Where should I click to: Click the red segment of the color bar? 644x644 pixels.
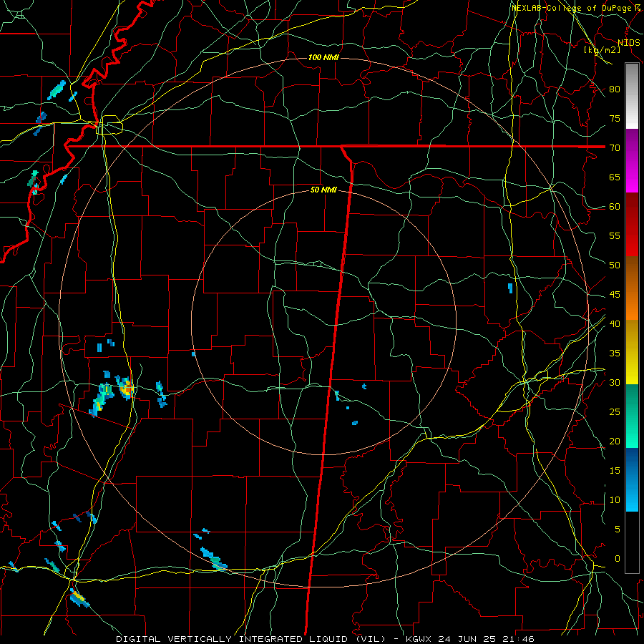click(x=632, y=225)
